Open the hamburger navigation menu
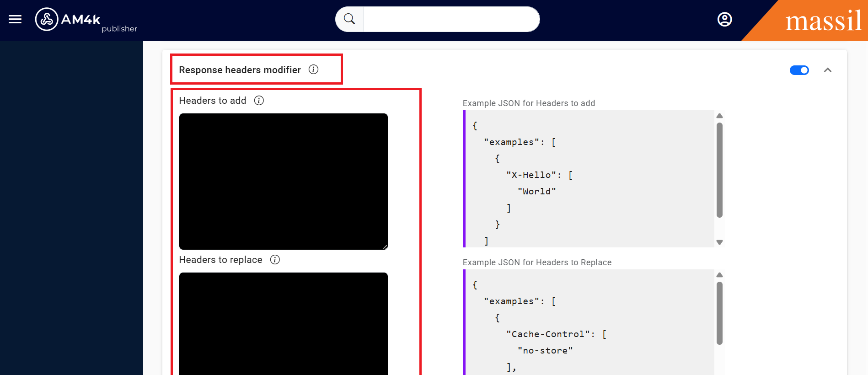Image resolution: width=868 pixels, height=375 pixels. coord(15,19)
